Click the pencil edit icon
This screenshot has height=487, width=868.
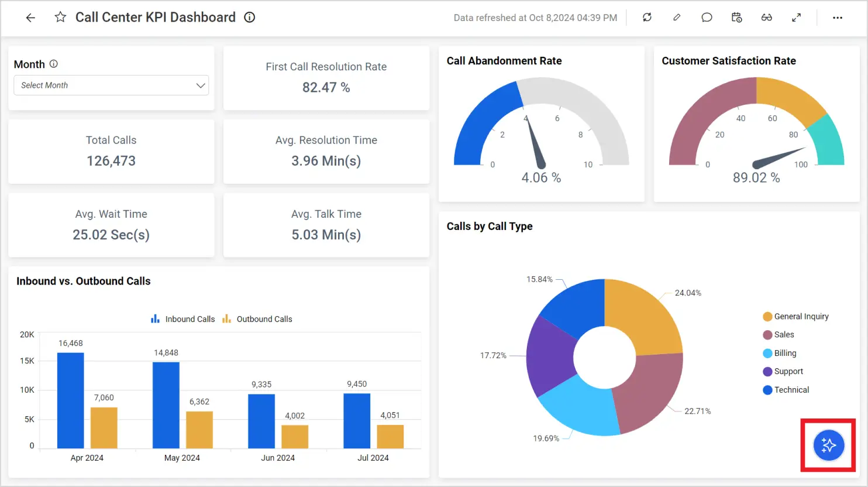677,18
